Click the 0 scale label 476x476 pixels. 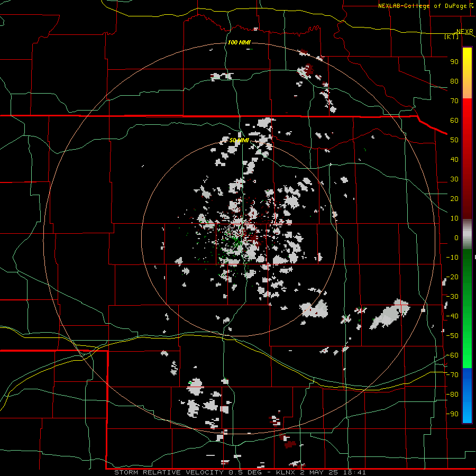[456, 238]
